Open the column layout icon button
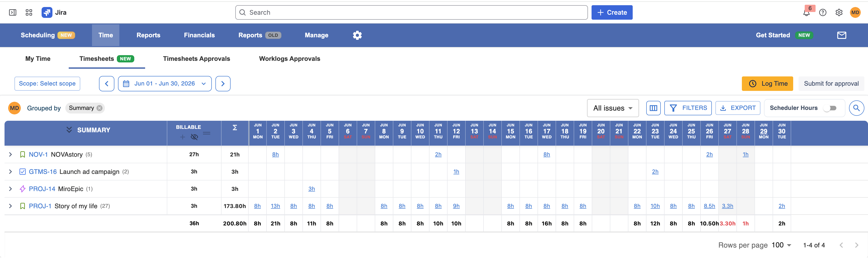 pos(653,108)
